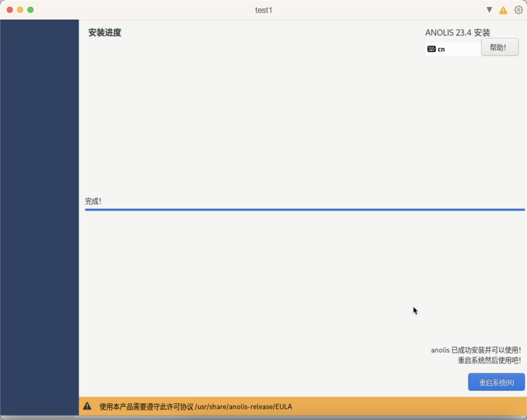This screenshot has width=527, height=420.
Task: Close the test1 window with red button
Action: 10,10
